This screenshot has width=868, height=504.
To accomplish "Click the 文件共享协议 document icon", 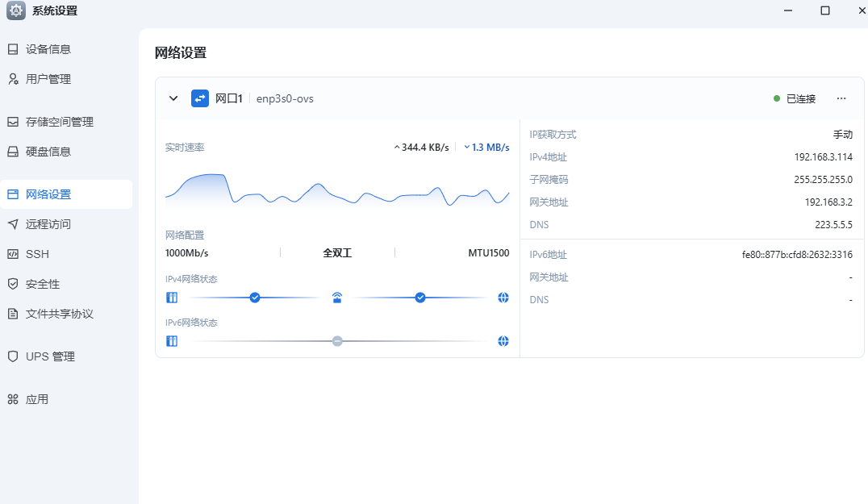I will tap(13, 314).
